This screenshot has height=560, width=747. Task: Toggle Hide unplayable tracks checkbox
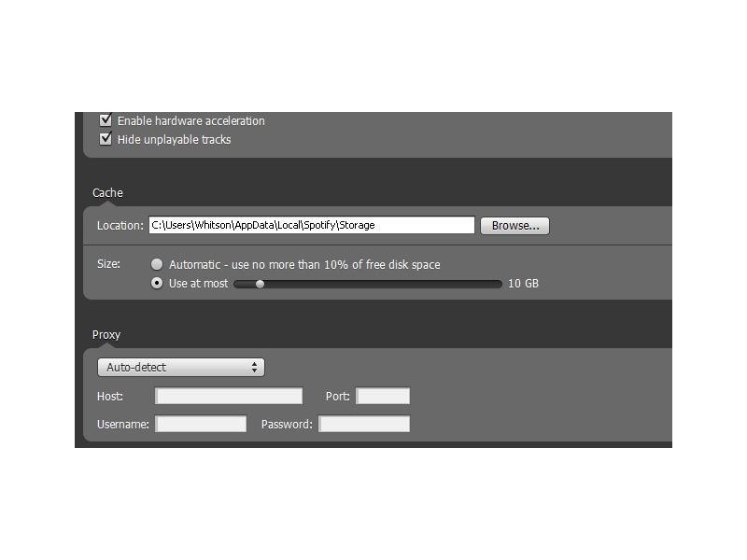(x=106, y=138)
